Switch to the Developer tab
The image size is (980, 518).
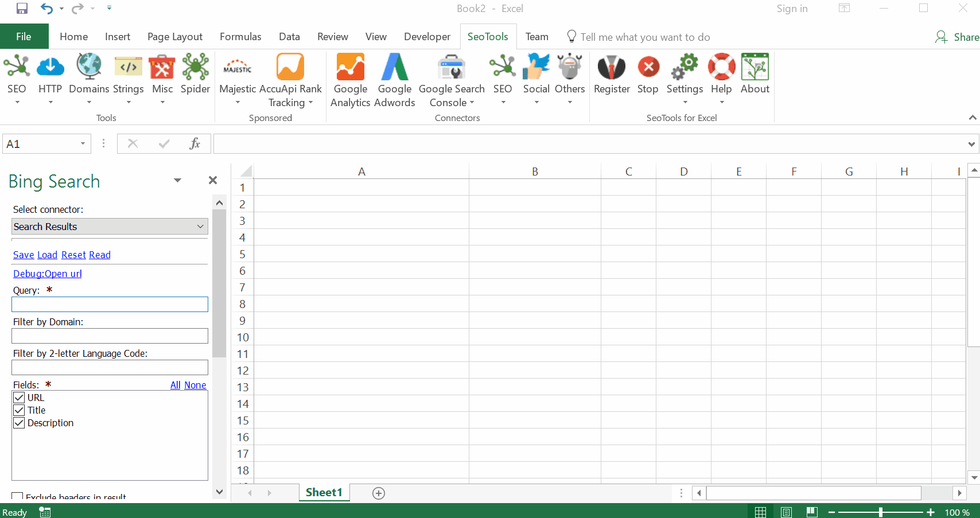tap(427, 37)
